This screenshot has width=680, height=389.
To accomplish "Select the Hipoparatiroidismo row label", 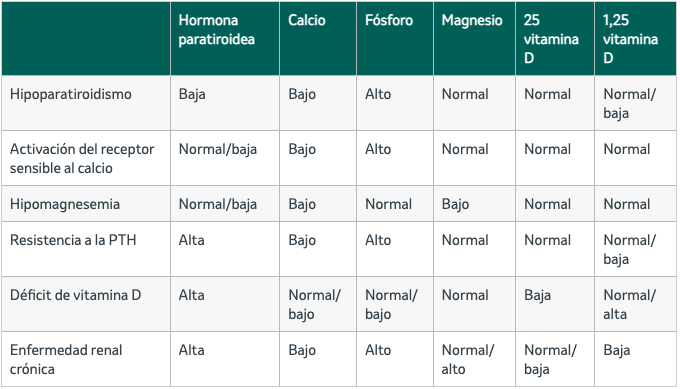I will pyautogui.click(x=71, y=94).
